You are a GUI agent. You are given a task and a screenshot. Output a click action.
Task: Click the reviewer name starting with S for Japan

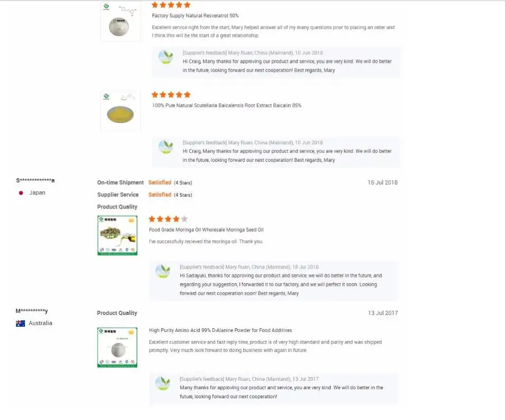(x=34, y=180)
